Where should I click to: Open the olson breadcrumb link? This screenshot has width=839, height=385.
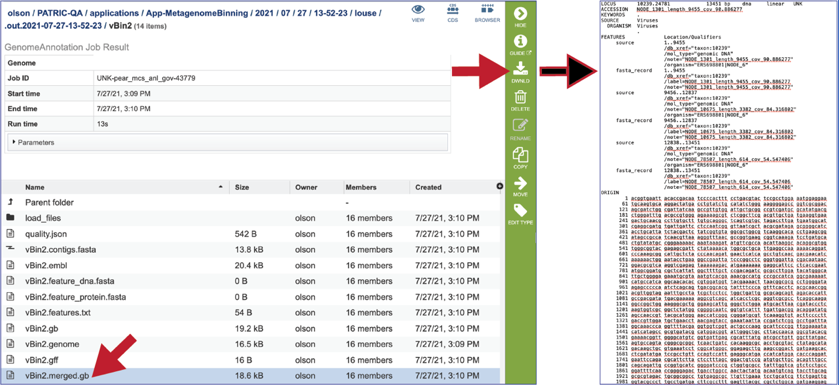[x=18, y=13]
